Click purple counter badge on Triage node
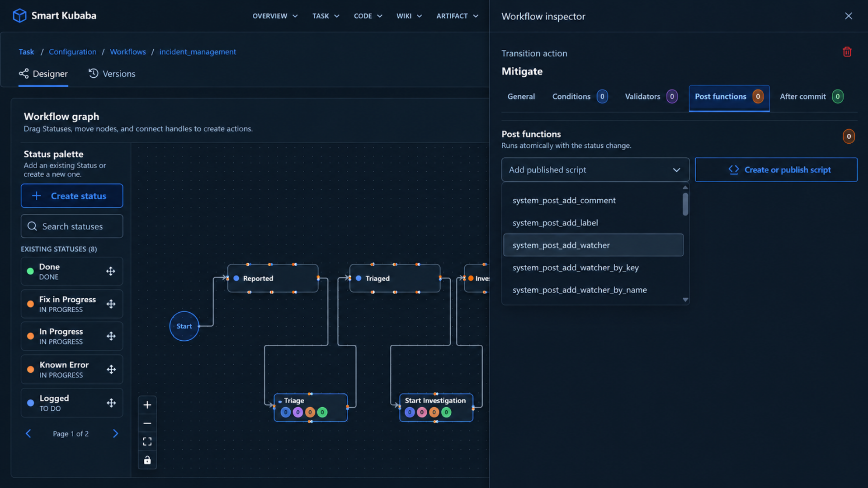This screenshot has height=488, width=868. point(298,412)
